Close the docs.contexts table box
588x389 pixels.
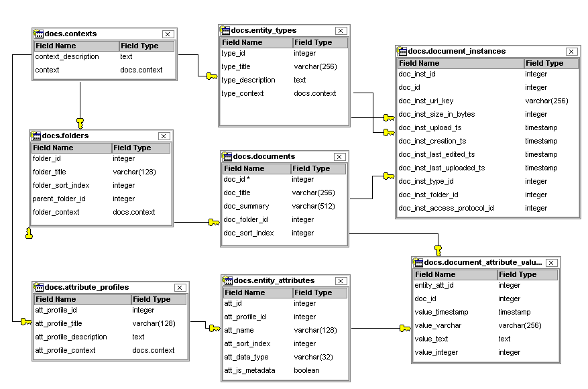coord(168,34)
